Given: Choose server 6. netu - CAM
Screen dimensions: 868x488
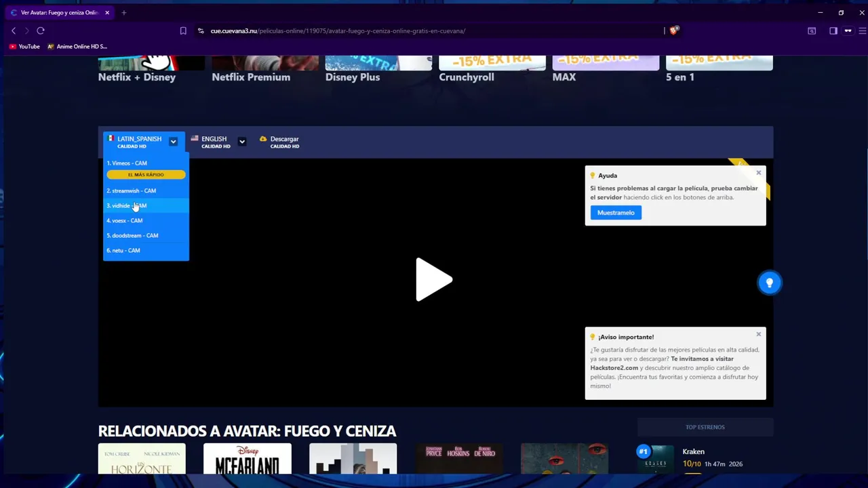Looking at the screenshot, I should tap(146, 250).
